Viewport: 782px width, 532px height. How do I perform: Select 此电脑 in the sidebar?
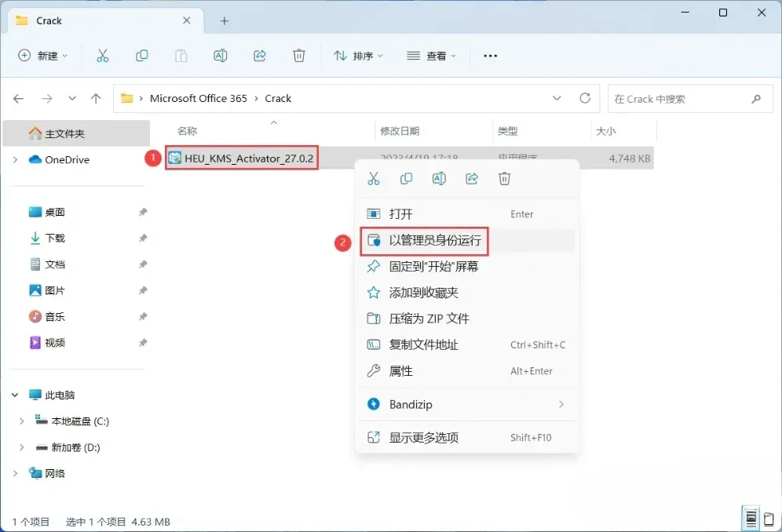tap(52, 395)
